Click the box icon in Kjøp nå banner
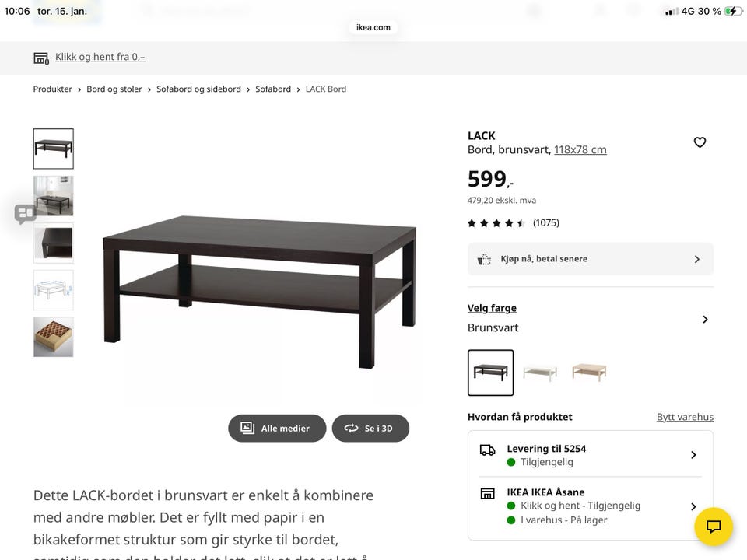747x560 pixels. coord(484,259)
